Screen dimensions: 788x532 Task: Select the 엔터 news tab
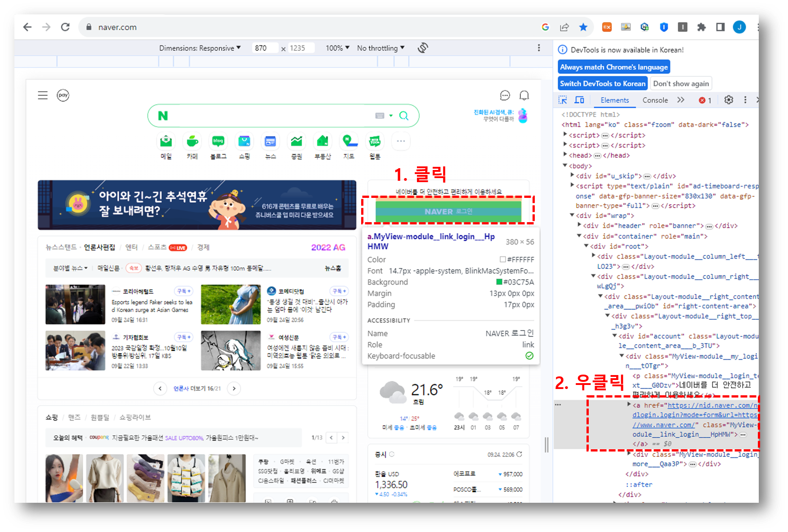(x=131, y=247)
